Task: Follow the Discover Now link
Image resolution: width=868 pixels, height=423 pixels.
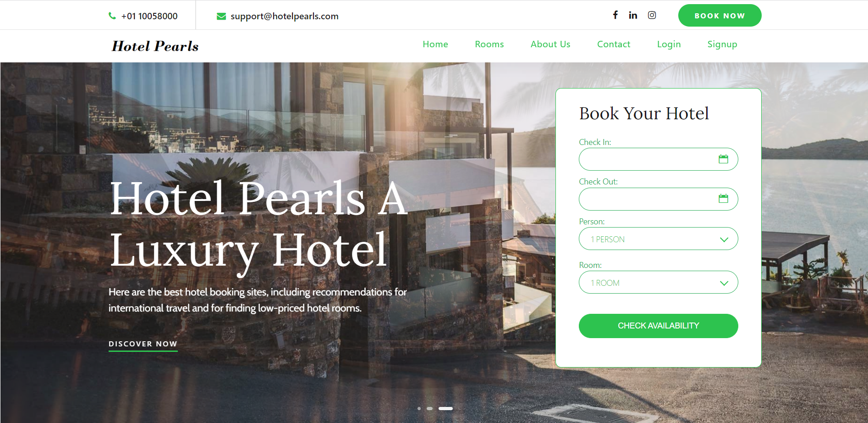Action: [143, 345]
